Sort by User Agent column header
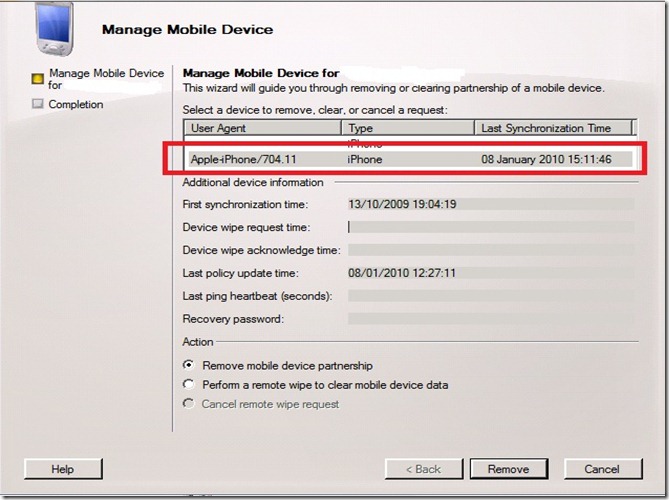The height and width of the screenshot is (500, 669). (x=262, y=128)
